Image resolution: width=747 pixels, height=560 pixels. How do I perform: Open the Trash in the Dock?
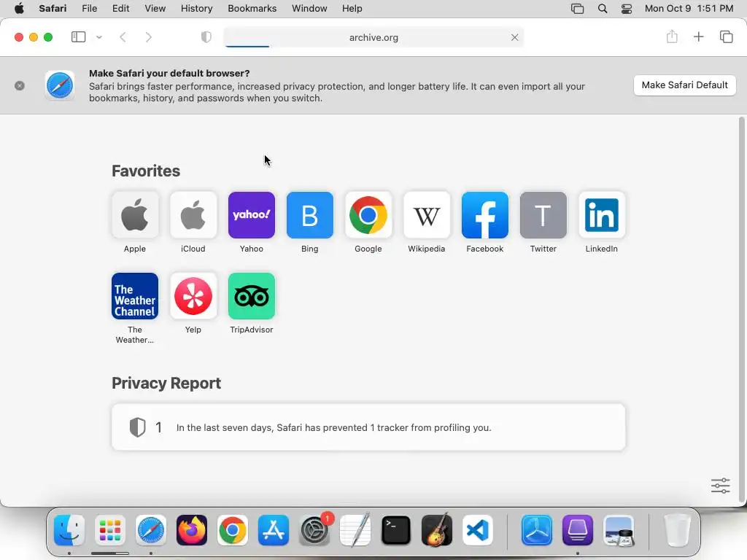click(677, 530)
